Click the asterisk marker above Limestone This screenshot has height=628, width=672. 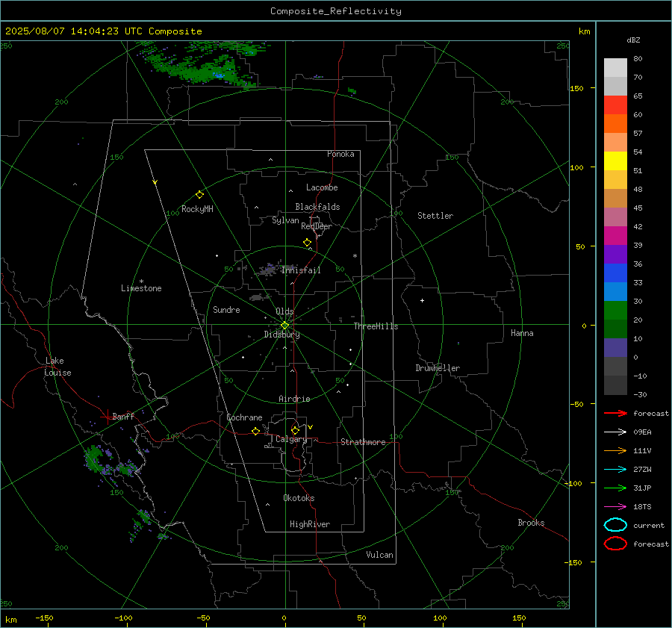(x=141, y=282)
